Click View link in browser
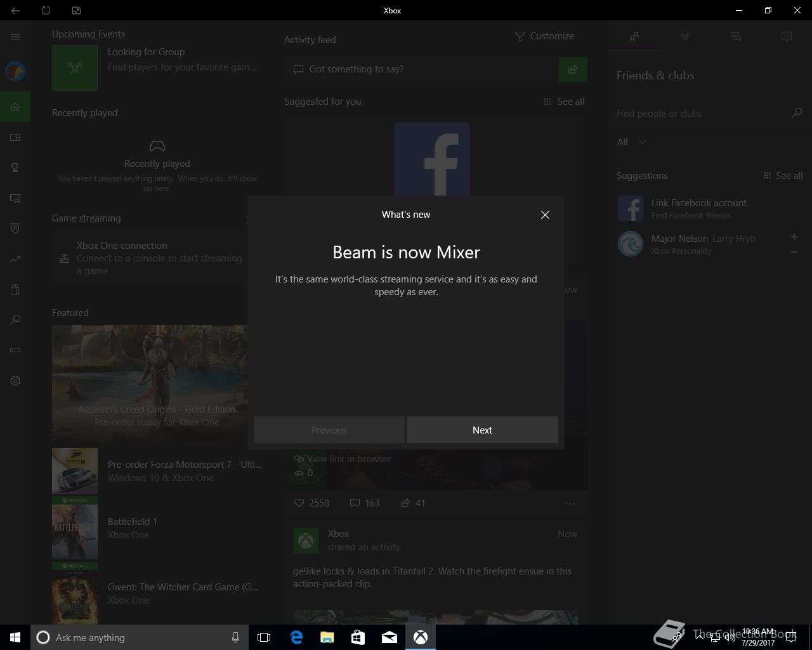 click(343, 458)
